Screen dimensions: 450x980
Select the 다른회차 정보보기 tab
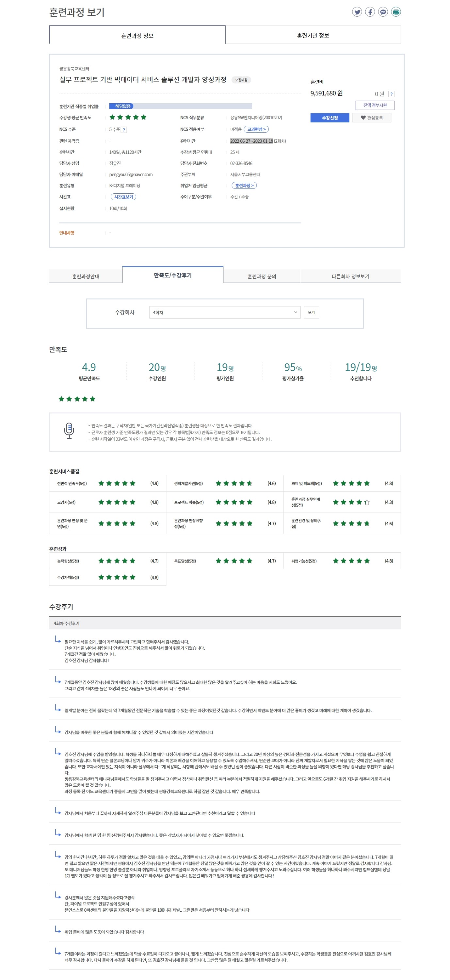pos(350,276)
